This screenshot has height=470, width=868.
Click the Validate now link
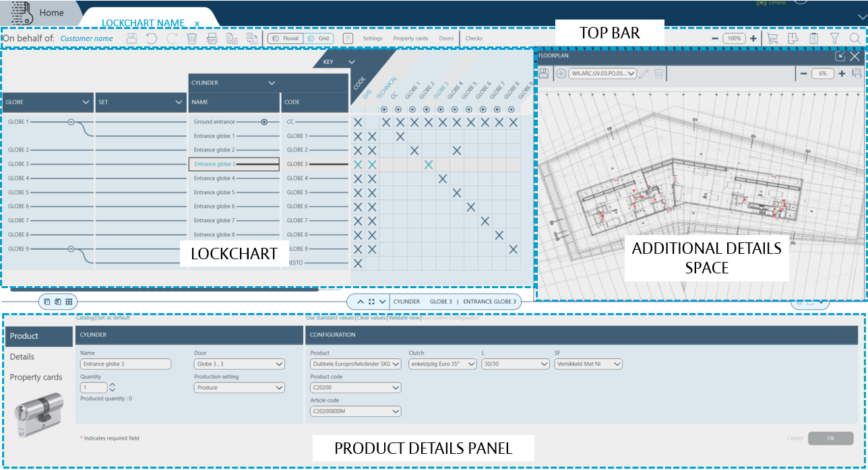click(x=404, y=317)
